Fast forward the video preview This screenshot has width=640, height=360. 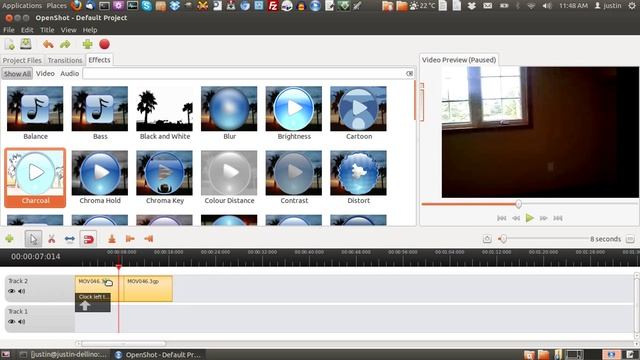pos(544,218)
